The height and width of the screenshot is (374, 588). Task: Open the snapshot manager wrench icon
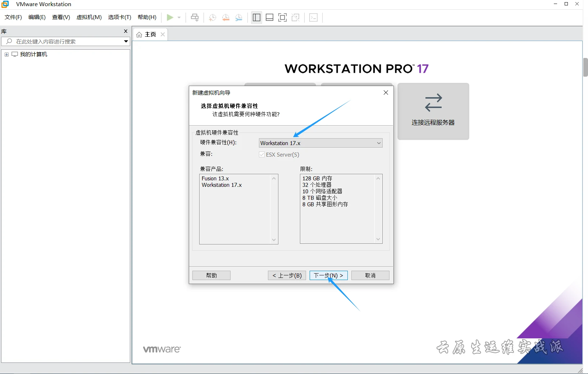(x=239, y=17)
